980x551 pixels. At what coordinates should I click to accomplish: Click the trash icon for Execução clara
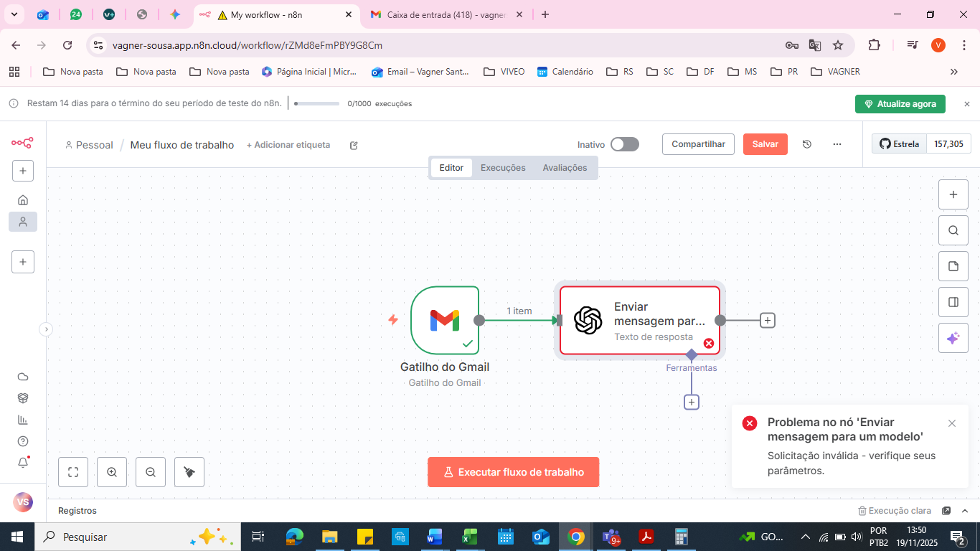pyautogui.click(x=862, y=511)
